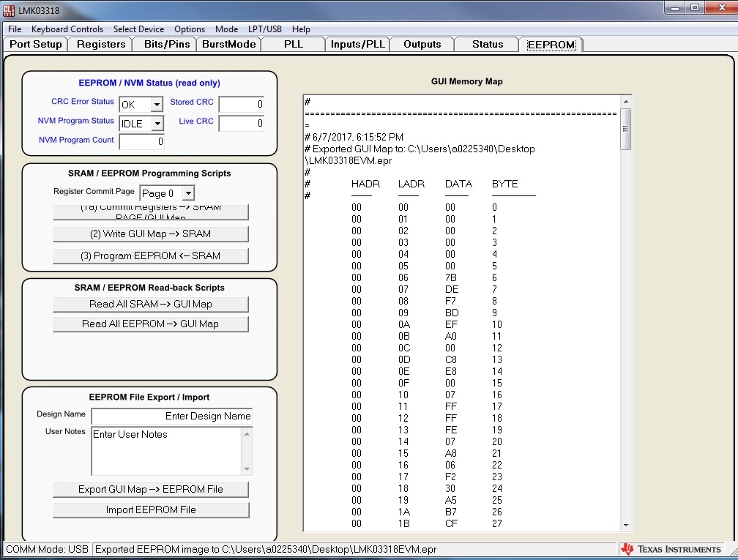This screenshot has width=738, height=560.
Task: Click the COMM Mode: USB status text
Action: pyautogui.click(x=47, y=549)
